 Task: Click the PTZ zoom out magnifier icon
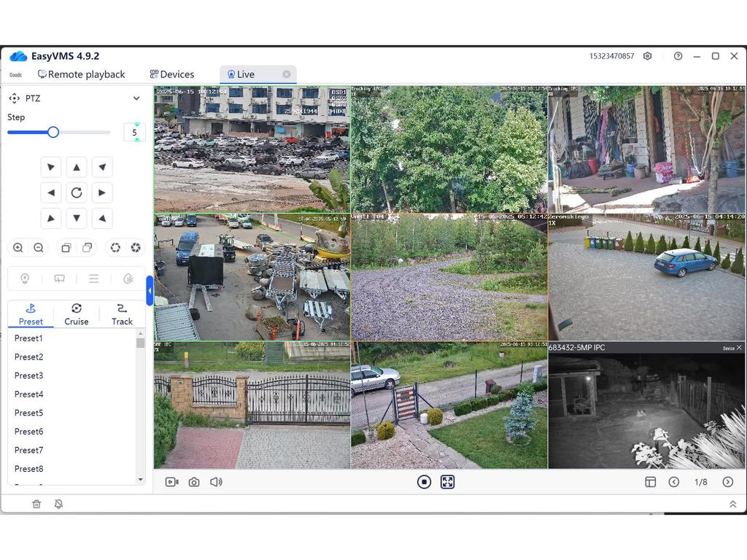39,248
